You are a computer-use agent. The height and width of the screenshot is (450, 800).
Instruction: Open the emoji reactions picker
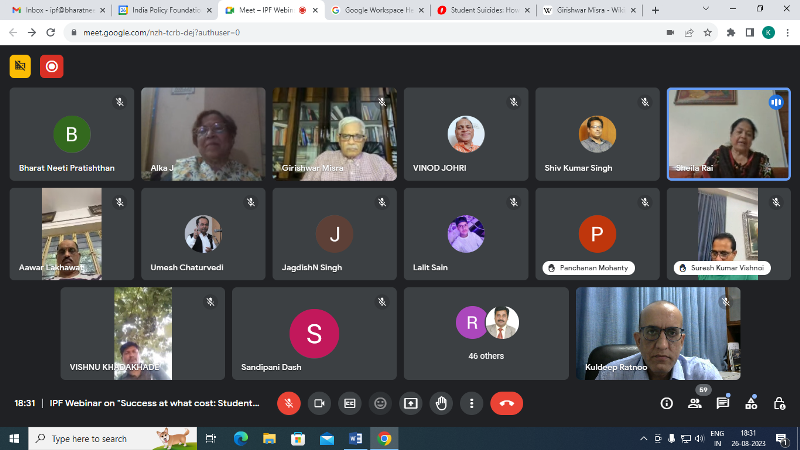pyautogui.click(x=380, y=403)
